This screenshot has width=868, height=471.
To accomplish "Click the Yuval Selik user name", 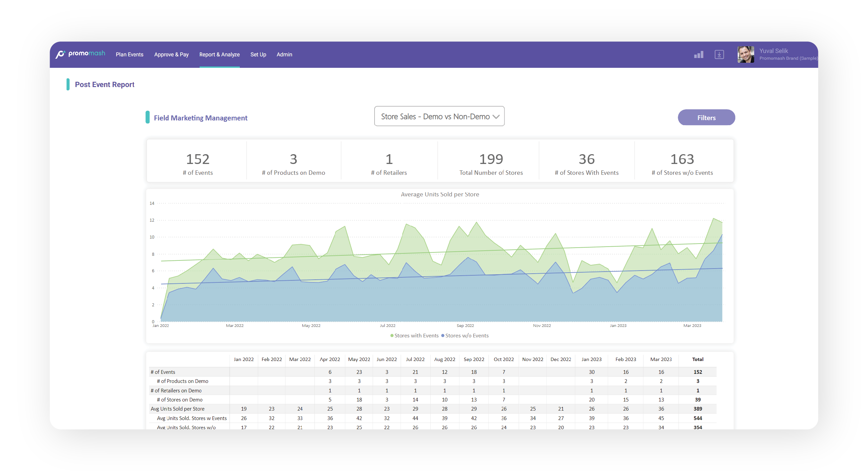I will coord(773,51).
